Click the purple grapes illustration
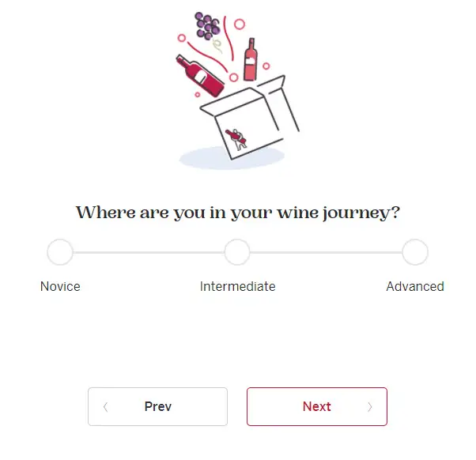The width and height of the screenshot is (476, 460). click(x=208, y=26)
